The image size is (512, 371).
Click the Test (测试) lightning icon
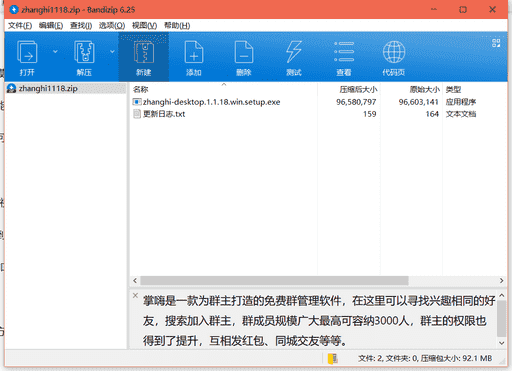[294, 52]
